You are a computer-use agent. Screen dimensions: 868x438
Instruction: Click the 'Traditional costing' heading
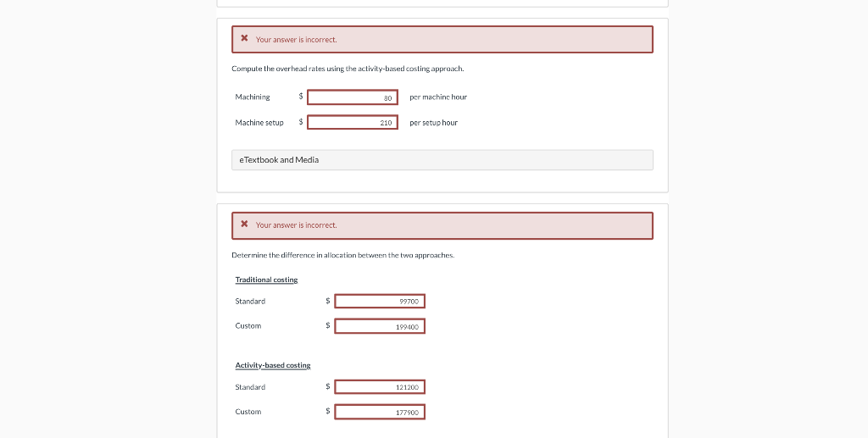coord(266,280)
